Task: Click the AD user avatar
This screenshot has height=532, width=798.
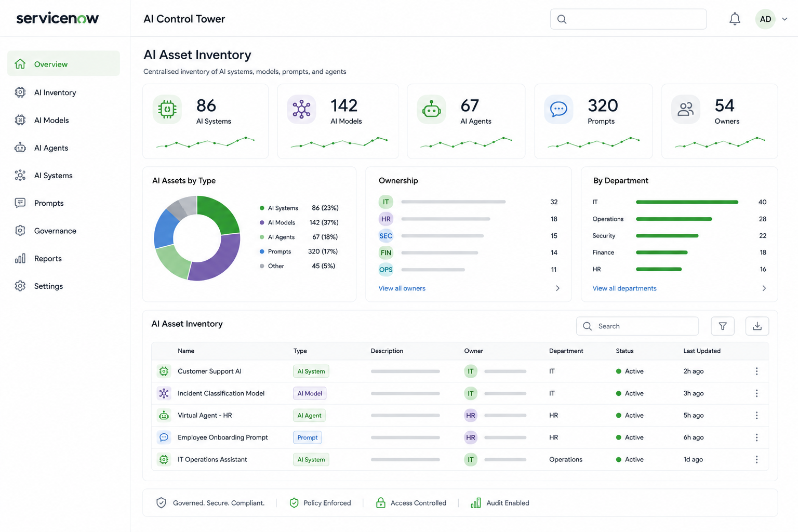Action: (765, 19)
